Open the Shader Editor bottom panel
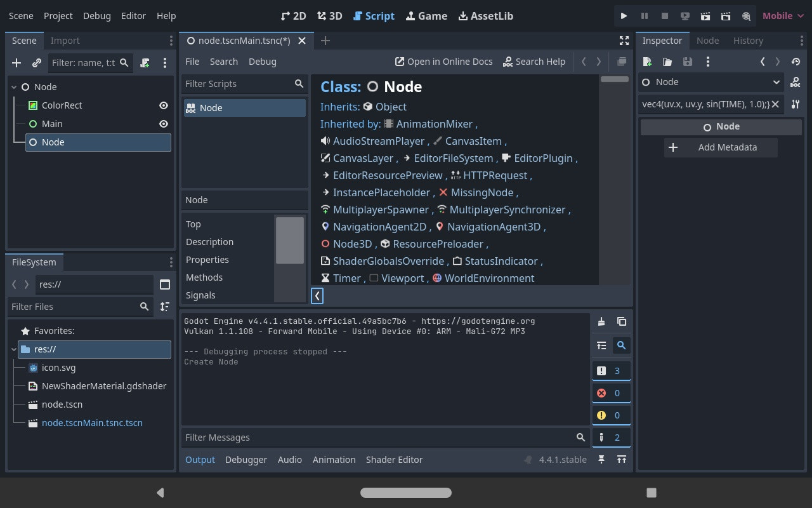The height and width of the screenshot is (508, 812). (394, 460)
